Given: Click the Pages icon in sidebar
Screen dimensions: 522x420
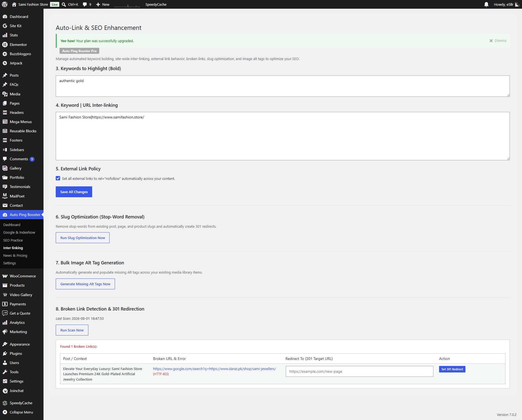Looking at the screenshot, I should pos(5,103).
